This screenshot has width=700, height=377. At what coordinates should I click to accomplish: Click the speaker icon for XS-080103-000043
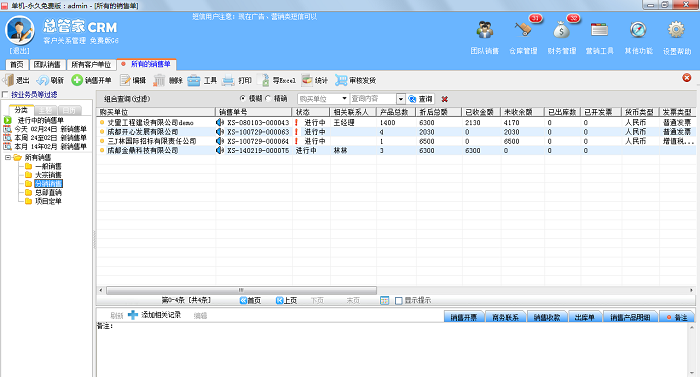pos(220,122)
